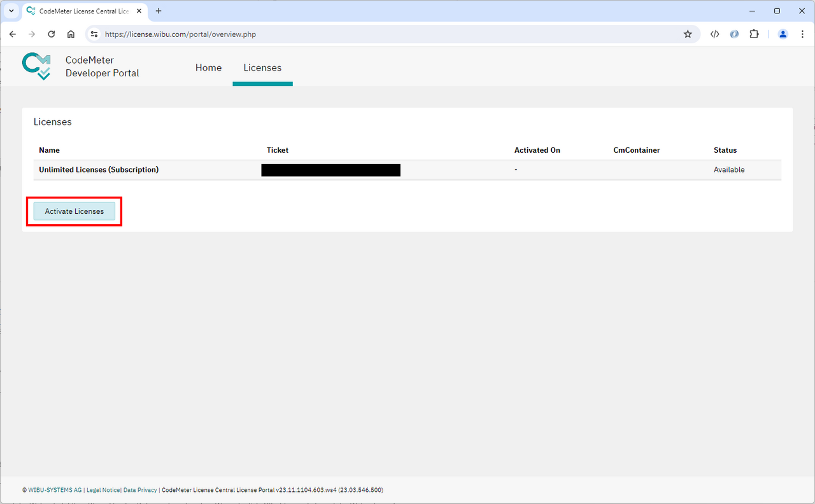Maximize the browser window
Image resolution: width=815 pixels, height=504 pixels.
[x=777, y=11]
